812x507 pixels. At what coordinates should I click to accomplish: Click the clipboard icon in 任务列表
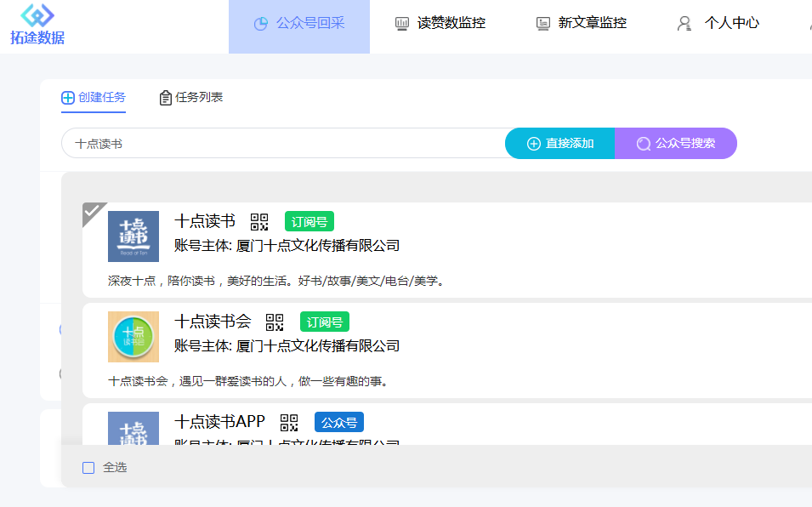(165, 97)
